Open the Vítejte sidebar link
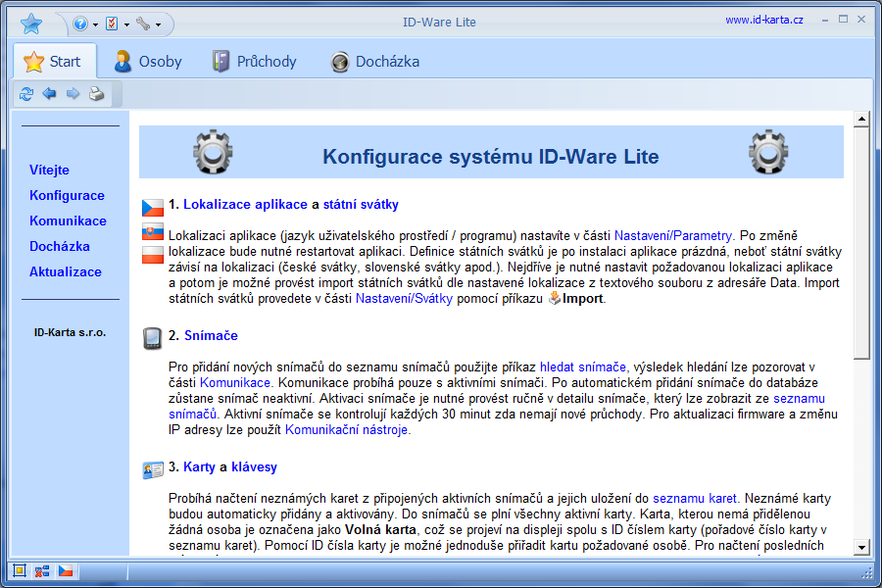The width and height of the screenshot is (882, 588). (50, 170)
